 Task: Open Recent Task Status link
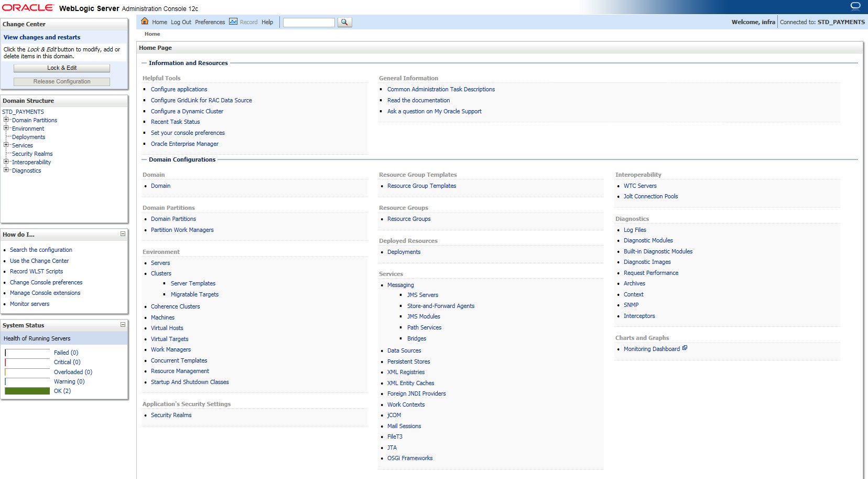click(x=175, y=122)
